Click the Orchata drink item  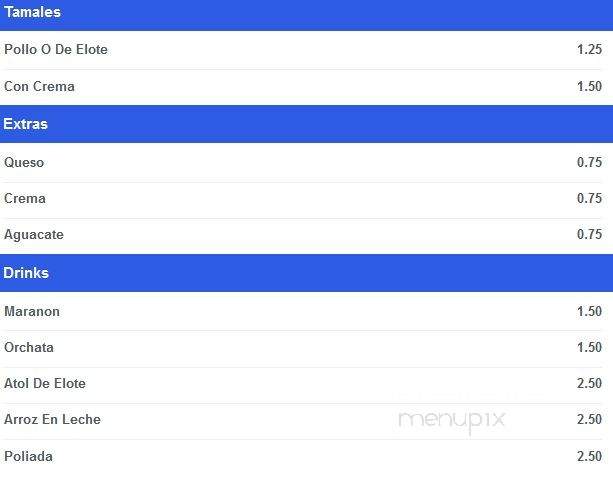click(29, 348)
